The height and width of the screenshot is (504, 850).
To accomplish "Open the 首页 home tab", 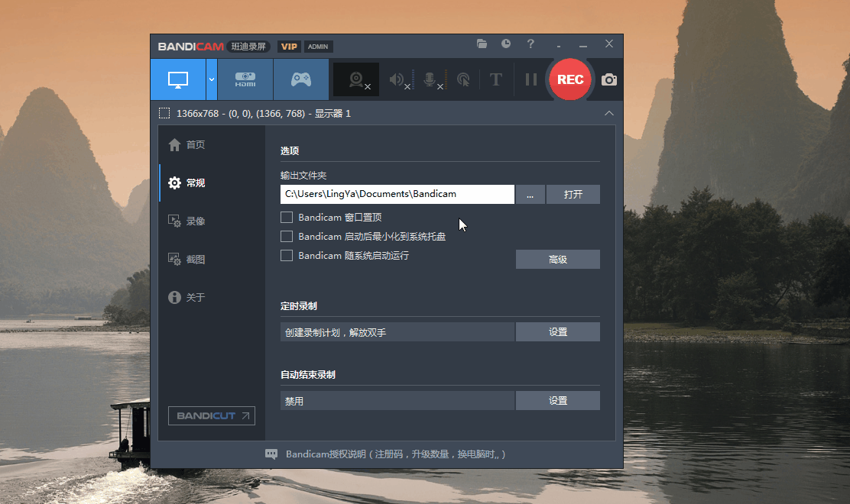I will click(196, 144).
